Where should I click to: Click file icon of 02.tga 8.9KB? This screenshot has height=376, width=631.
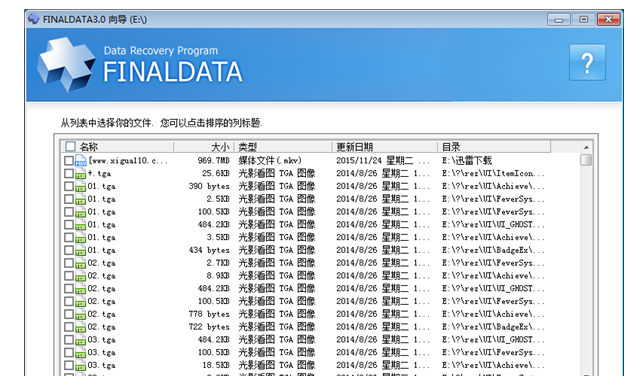pos(80,276)
